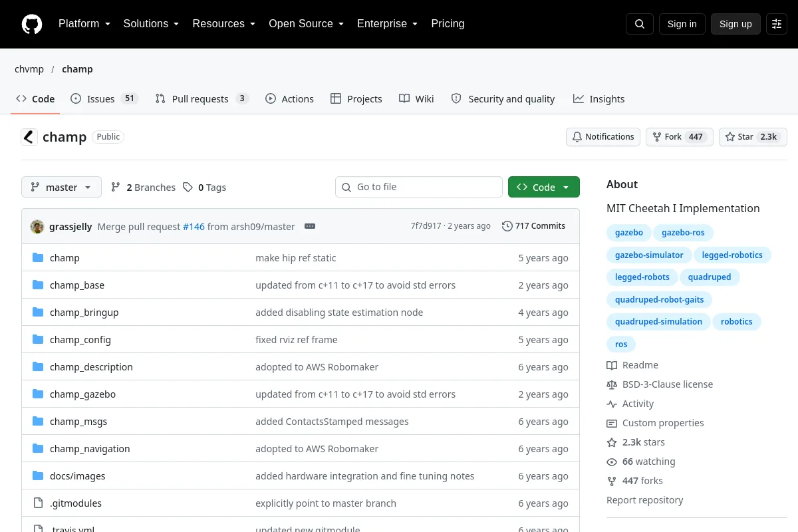Image resolution: width=798 pixels, height=532 pixels.
Task: Select the robotics topic tag
Action: [737, 321]
